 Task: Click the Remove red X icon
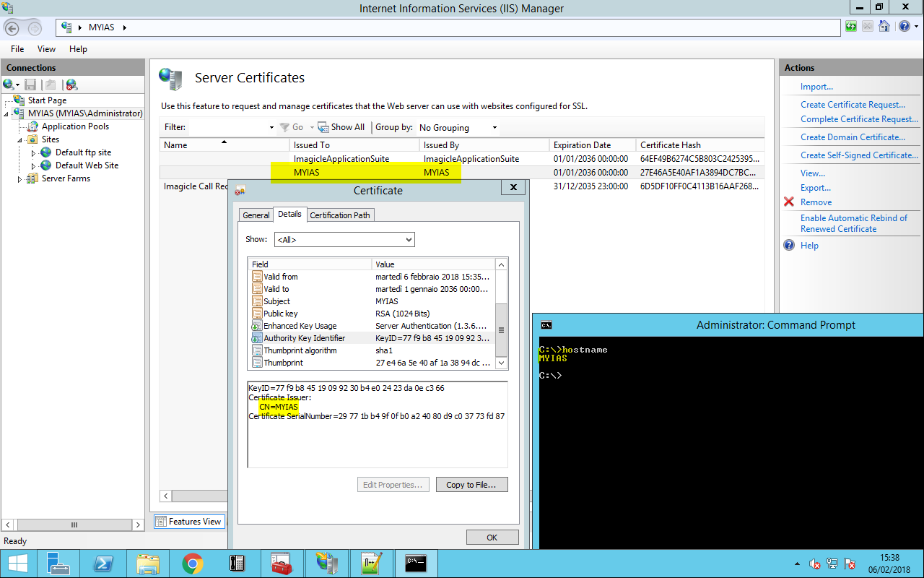pos(789,202)
